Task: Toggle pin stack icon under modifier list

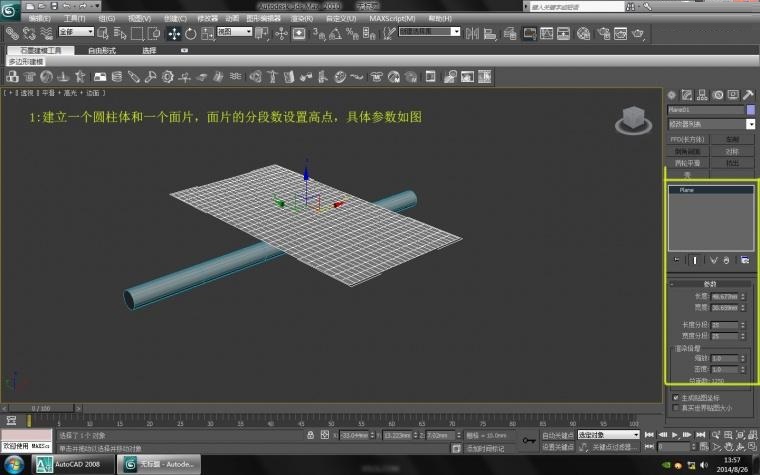Action: pyautogui.click(x=677, y=260)
